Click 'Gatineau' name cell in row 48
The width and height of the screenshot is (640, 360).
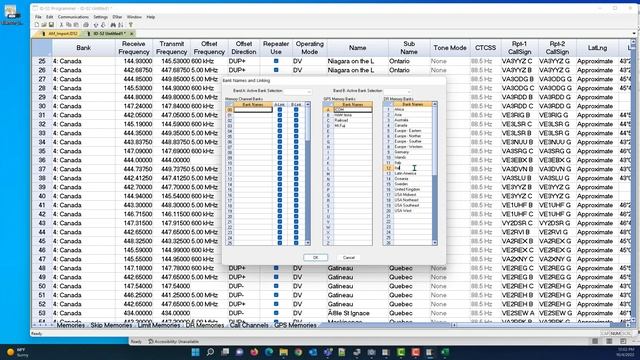coord(358,268)
